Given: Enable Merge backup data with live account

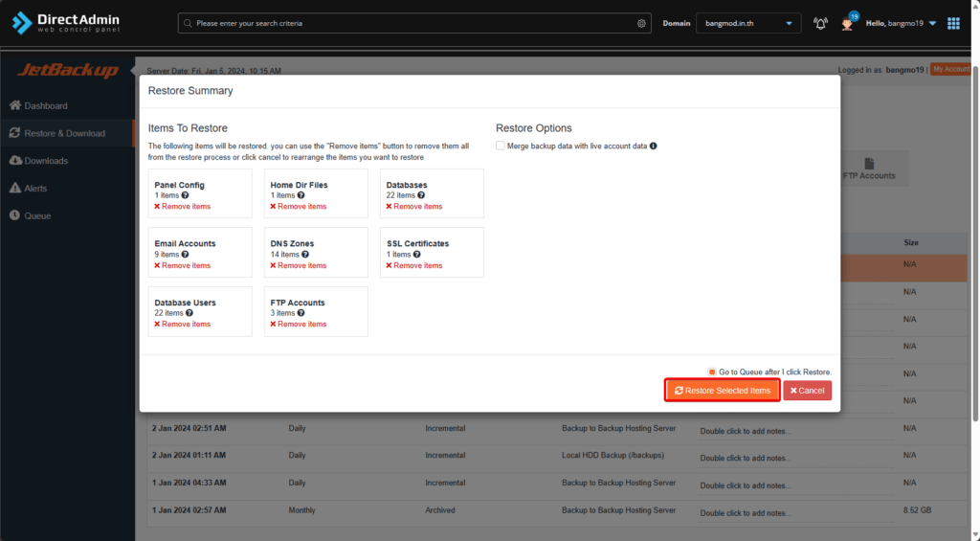Looking at the screenshot, I should coord(501,147).
